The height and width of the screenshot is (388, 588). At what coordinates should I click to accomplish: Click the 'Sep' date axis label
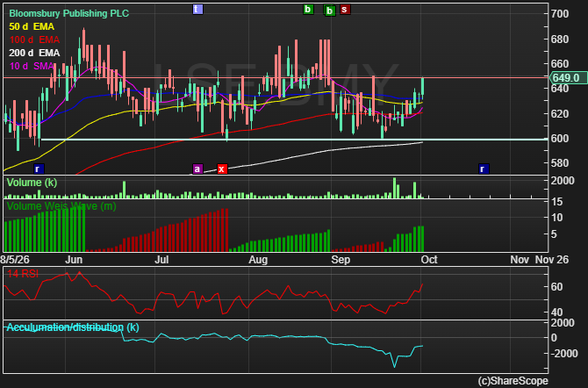[x=341, y=260]
